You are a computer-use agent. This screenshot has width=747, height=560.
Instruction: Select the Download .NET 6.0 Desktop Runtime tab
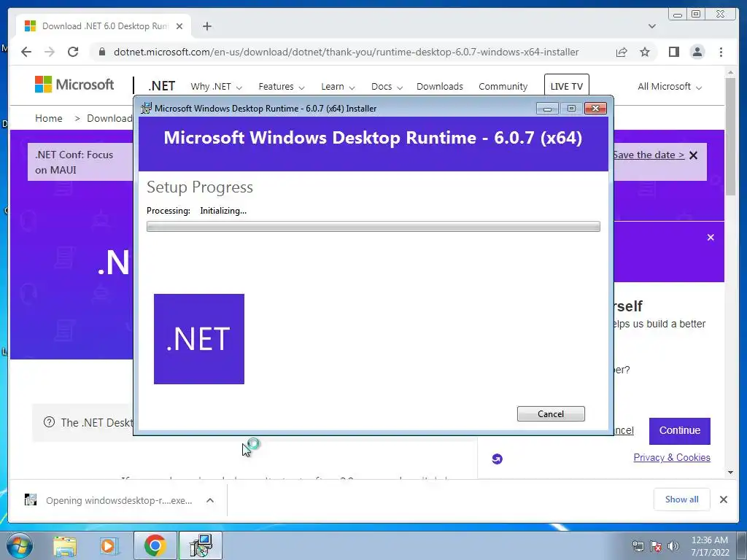pyautogui.click(x=104, y=26)
